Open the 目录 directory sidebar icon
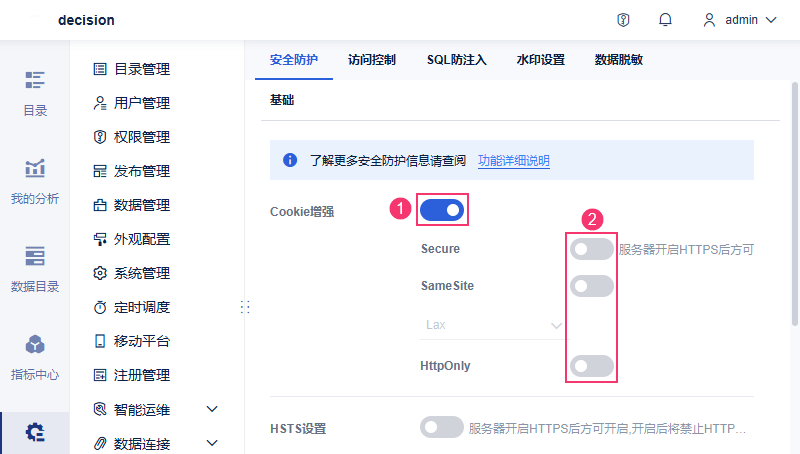The image size is (800, 454). pos(35,80)
